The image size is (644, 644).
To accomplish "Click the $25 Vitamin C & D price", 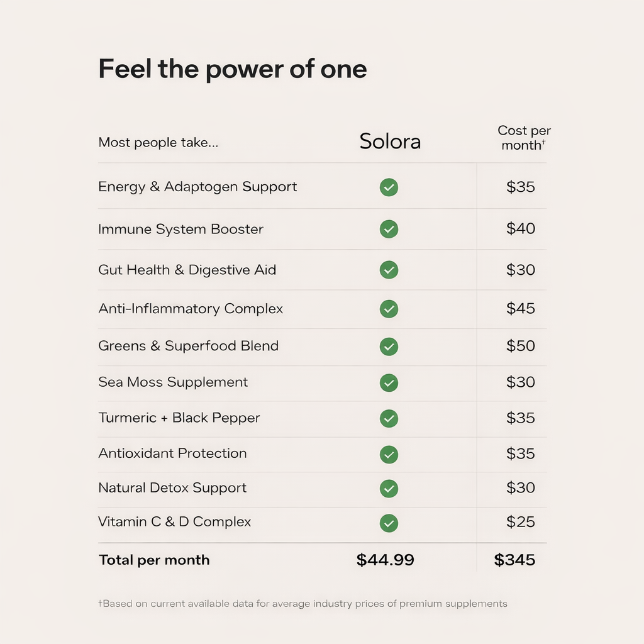I will pos(521,522).
